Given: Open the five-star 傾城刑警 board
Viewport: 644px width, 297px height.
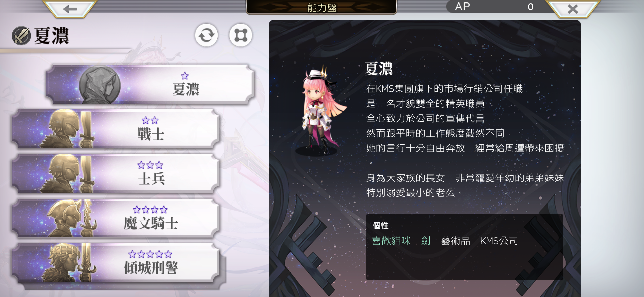Looking at the screenshot, I should pyautogui.click(x=115, y=263).
